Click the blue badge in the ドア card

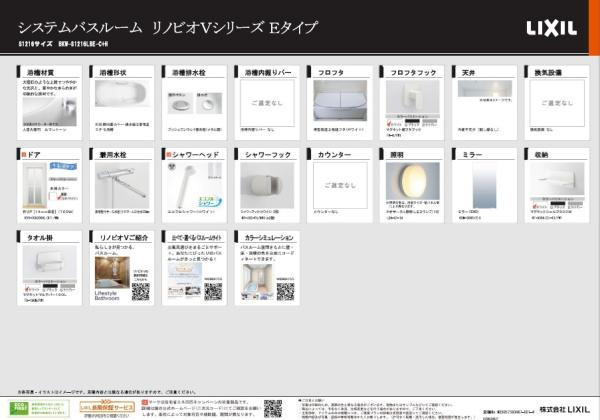coord(63,166)
